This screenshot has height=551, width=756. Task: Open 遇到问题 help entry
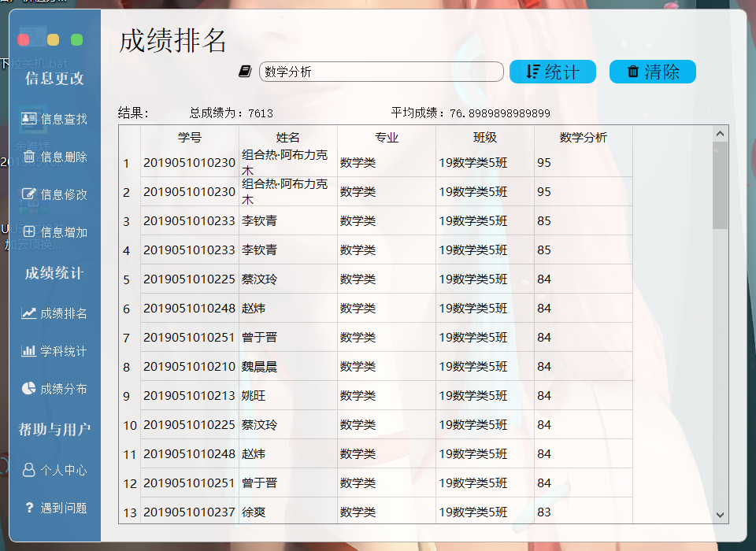click(x=64, y=508)
